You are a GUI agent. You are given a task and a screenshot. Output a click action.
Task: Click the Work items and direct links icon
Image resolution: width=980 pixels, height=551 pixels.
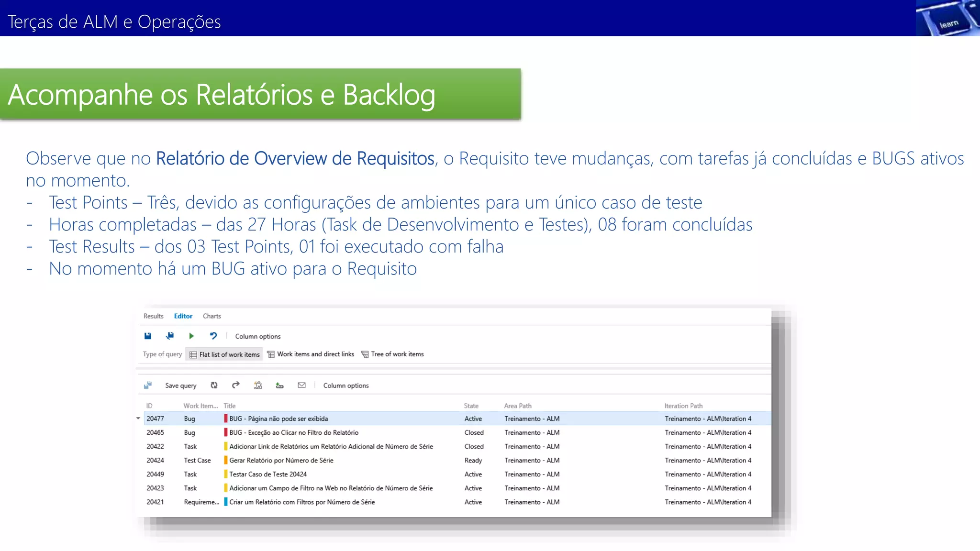pyautogui.click(x=271, y=354)
